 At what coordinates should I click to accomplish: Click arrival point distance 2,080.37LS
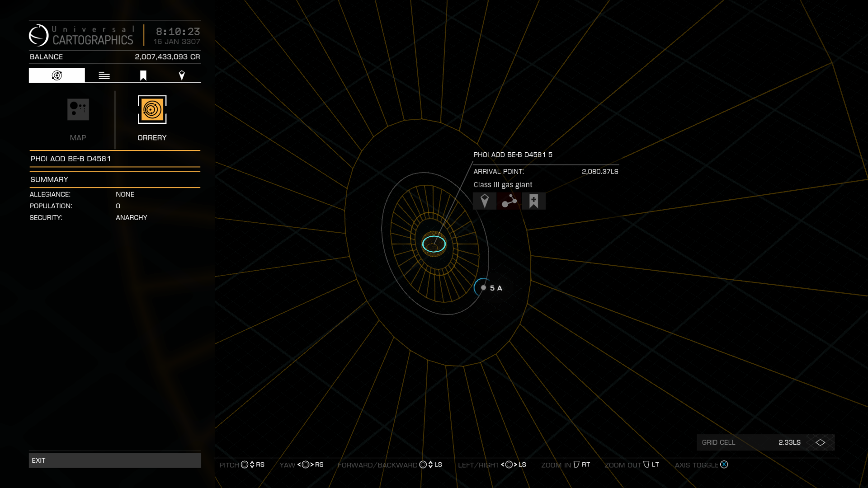click(600, 172)
